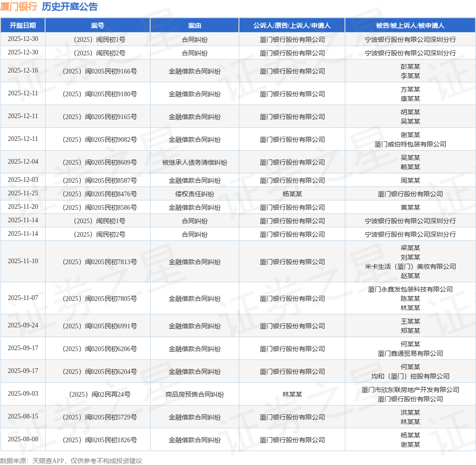
Task: Click defendant 均和（厦门）控股有限公司
Action: (x=410, y=376)
